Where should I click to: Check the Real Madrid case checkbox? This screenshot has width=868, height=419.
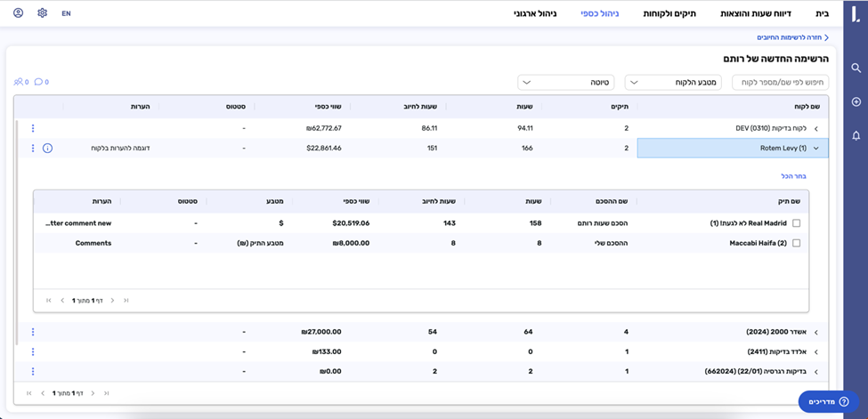click(x=796, y=223)
